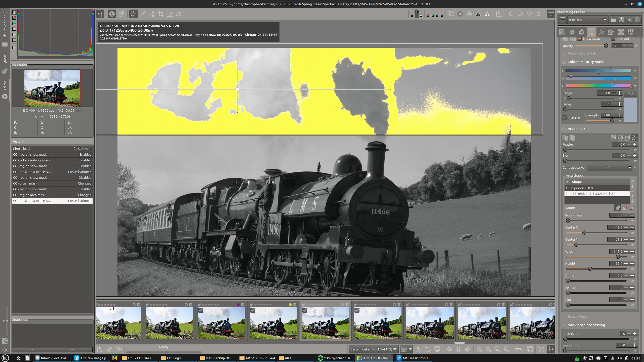Set zoom to 1:1 view

pyautogui.click(x=506, y=349)
